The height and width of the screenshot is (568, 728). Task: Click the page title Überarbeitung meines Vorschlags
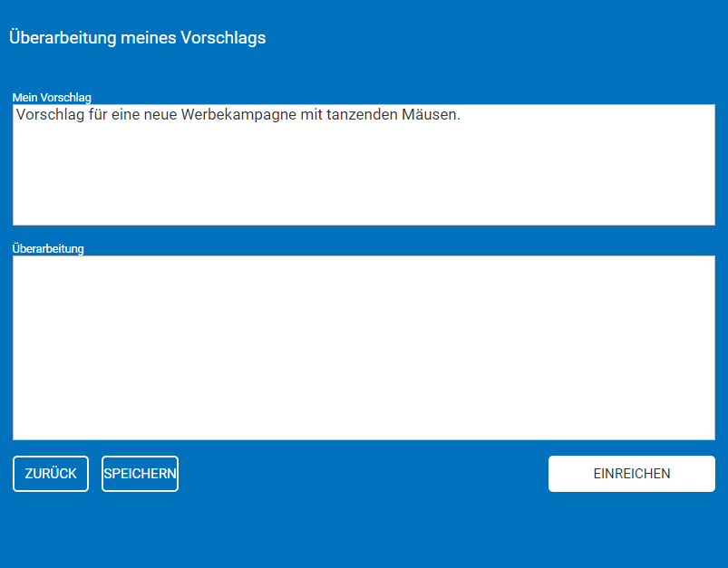(x=138, y=37)
